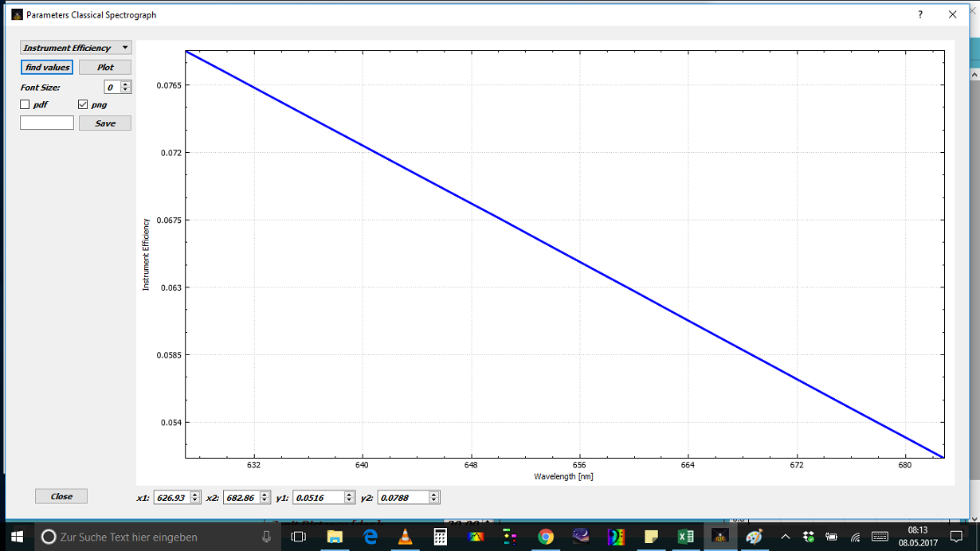
Task: Open File Explorer from the taskbar
Action: click(x=335, y=537)
